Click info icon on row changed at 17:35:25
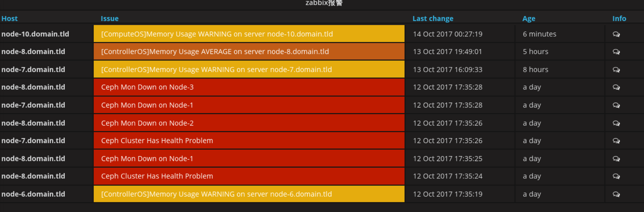This screenshot has height=212, width=644. point(616,159)
